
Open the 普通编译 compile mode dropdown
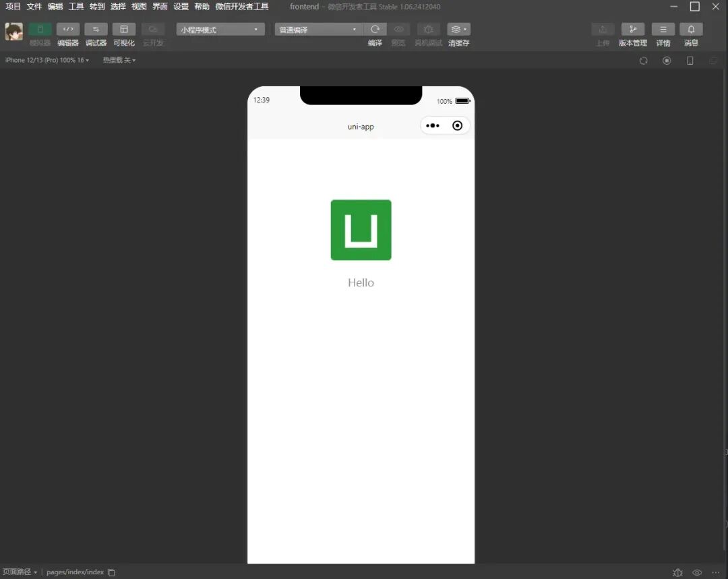point(318,29)
